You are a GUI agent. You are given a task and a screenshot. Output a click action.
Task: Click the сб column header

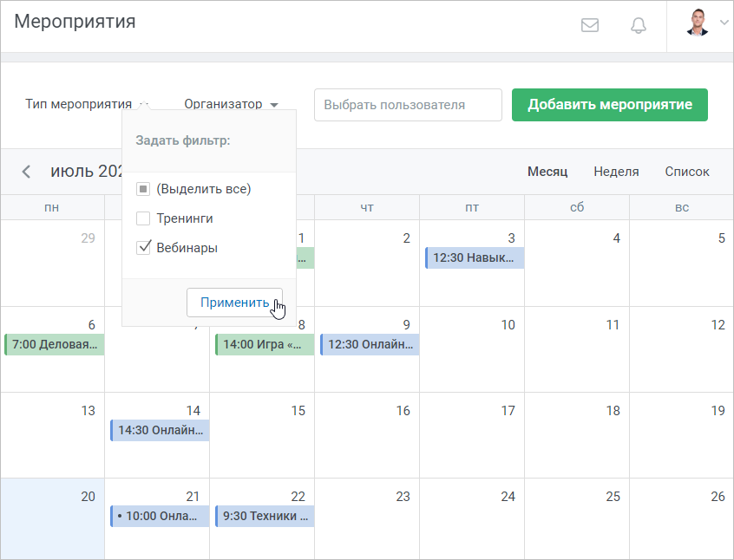click(x=577, y=207)
